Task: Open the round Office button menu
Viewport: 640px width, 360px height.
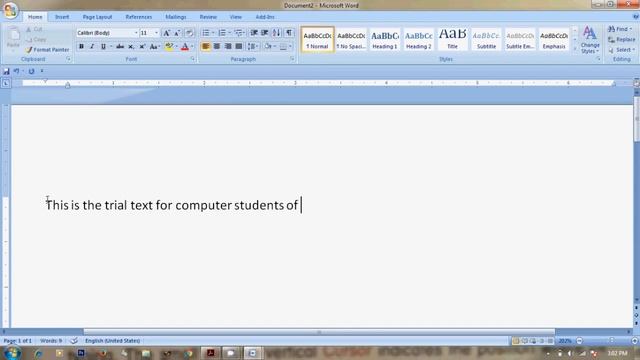Action: (x=11, y=11)
